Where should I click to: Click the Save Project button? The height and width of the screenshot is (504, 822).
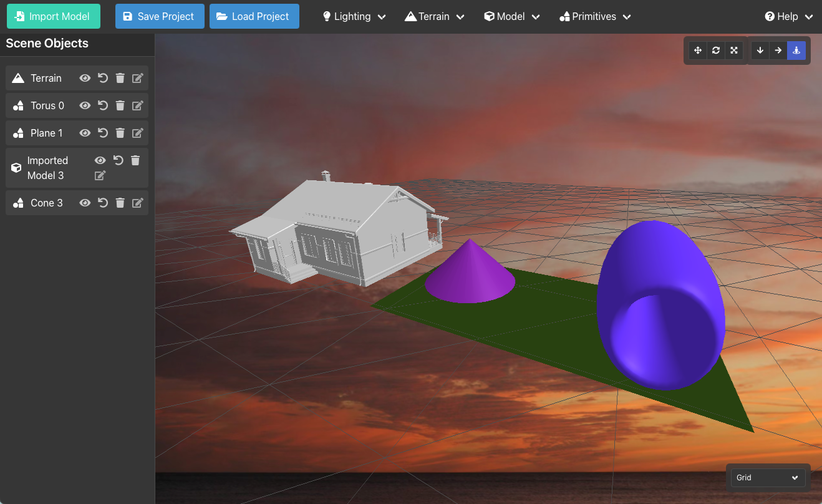coord(160,16)
